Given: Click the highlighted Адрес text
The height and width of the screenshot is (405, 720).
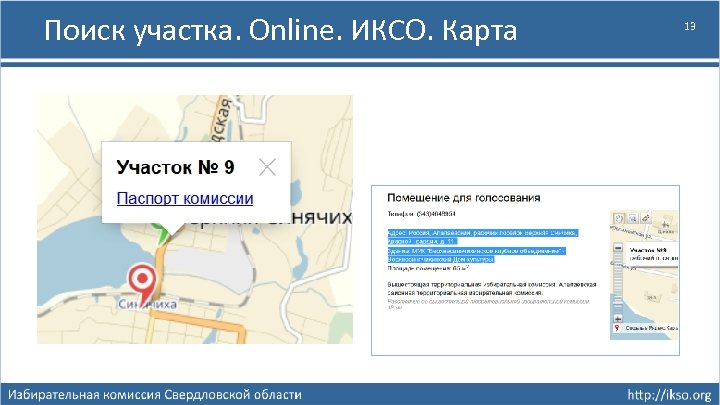Looking at the screenshot, I should coord(483,237).
